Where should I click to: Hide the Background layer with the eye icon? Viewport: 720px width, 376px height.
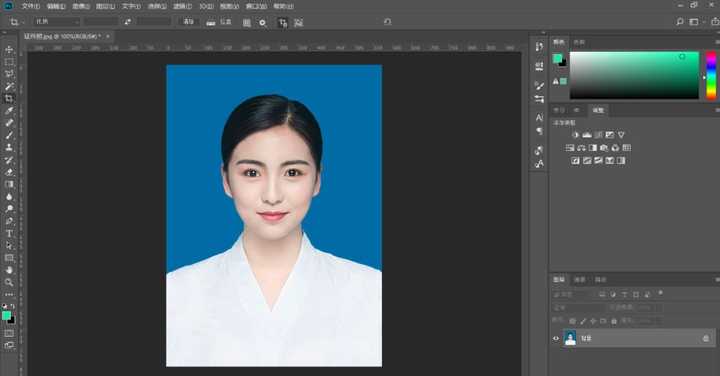[556, 339]
